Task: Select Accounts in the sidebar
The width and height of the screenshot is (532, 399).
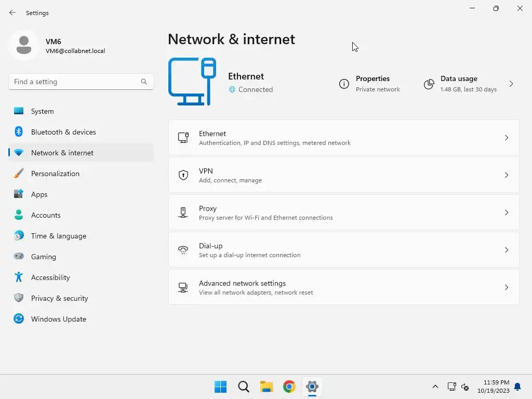Action: click(46, 215)
